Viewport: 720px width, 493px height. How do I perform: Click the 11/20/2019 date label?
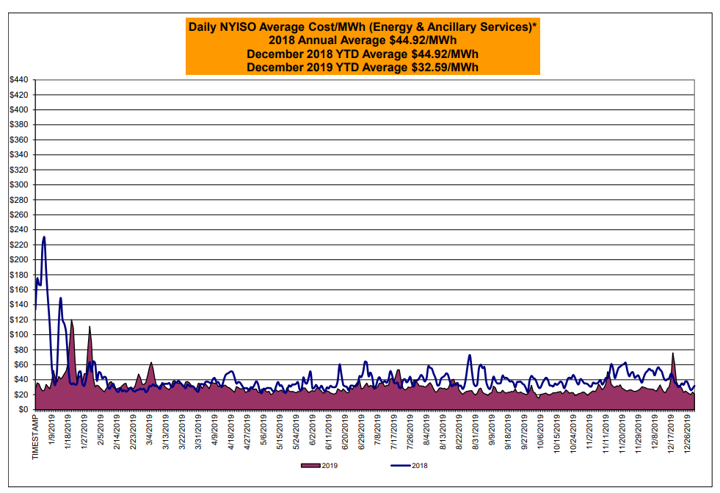(622, 433)
